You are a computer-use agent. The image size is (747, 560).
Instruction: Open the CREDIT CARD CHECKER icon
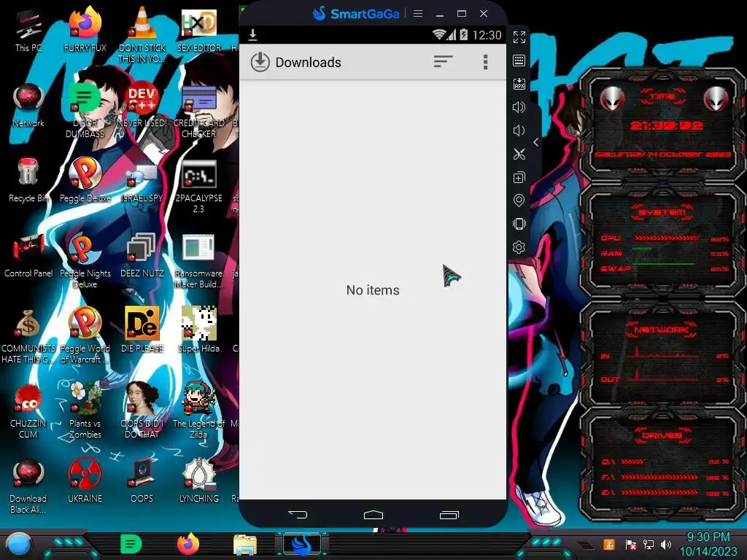tap(198, 98)
